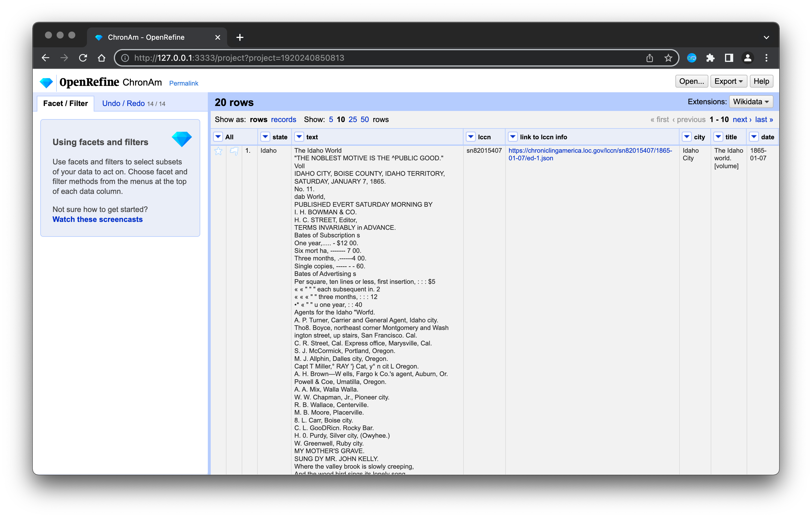This screenshot has height=518, width=812.
Task: Open the Export dropdown
Action: [x=728, y=81]
